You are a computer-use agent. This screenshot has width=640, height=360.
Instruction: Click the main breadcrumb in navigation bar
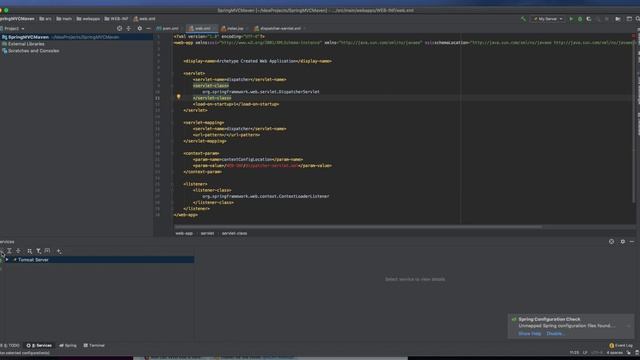point(64,19)
